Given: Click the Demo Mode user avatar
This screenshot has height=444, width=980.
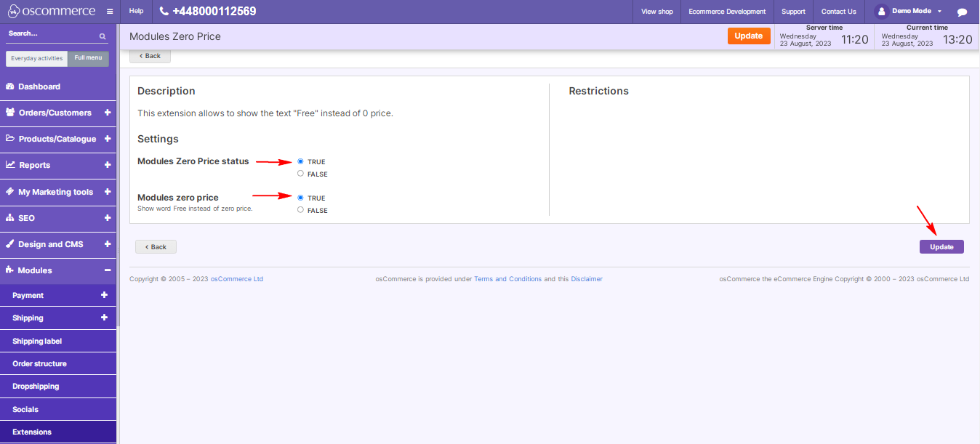Looking at the screenshot, I should click(x=881, y=11).
